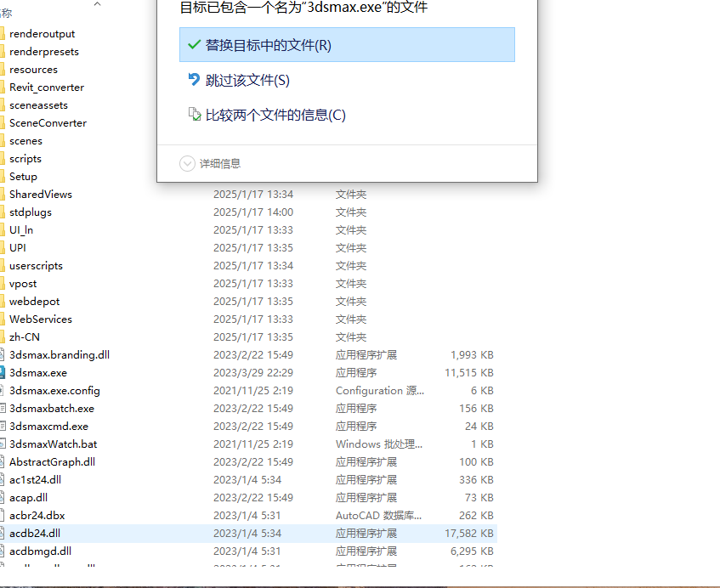Click the green checkmark replace icon

194,44
